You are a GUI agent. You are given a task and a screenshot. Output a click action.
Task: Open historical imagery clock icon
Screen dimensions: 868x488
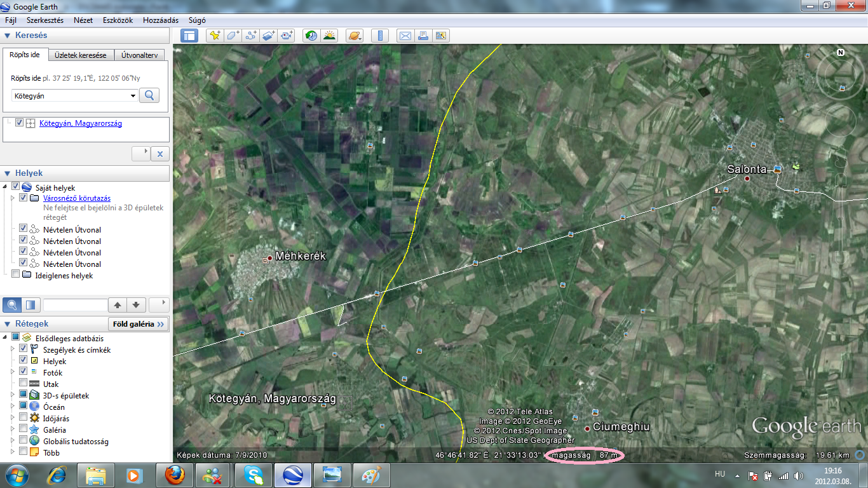(311, 36)
